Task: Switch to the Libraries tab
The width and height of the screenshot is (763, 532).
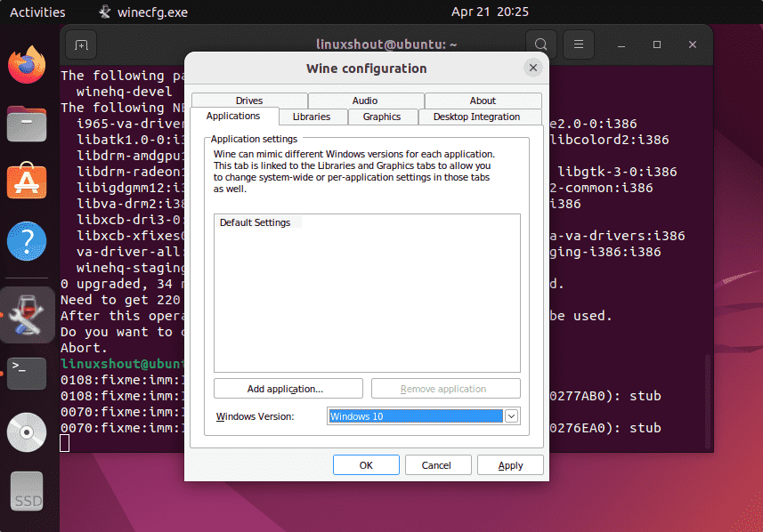Action: click(311, 117)
